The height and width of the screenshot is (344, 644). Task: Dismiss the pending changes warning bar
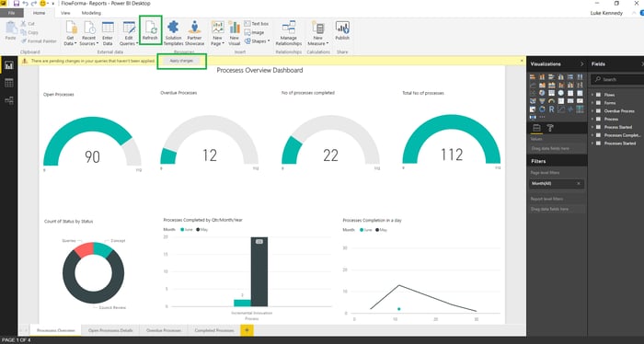pos(522,61)
